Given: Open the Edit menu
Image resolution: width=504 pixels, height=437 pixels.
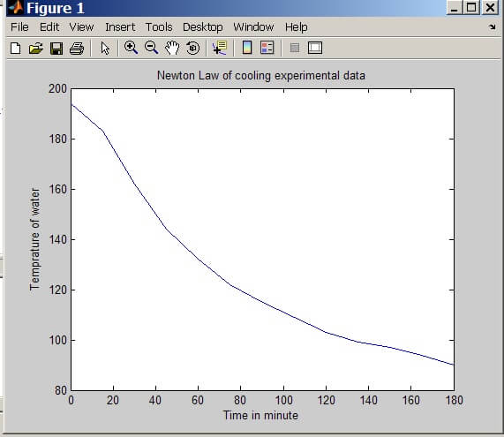Looking at the screenshot, I should [x=49, y=27].
